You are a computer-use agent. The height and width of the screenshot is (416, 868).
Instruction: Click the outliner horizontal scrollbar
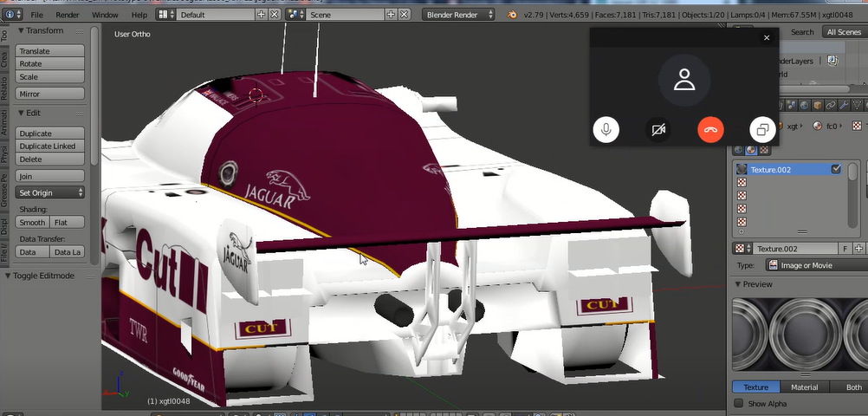point(814,88)
